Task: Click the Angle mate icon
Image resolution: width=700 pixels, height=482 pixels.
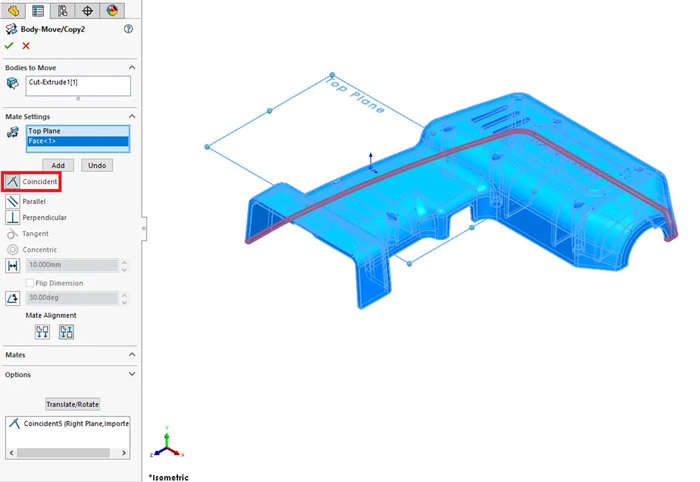Action: click(x=13, y=298)
